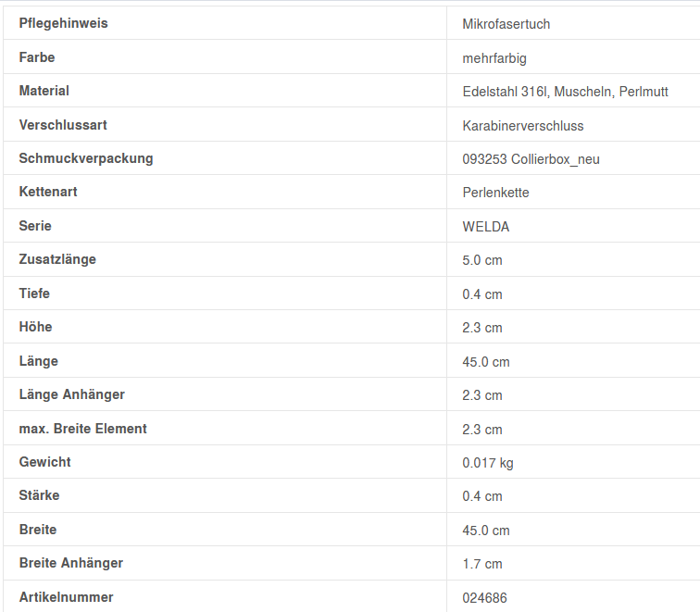The image size is (700, 612).
Task: Select the 1.7 cm value
Action: pyautogui.click(x=482, y=564)
